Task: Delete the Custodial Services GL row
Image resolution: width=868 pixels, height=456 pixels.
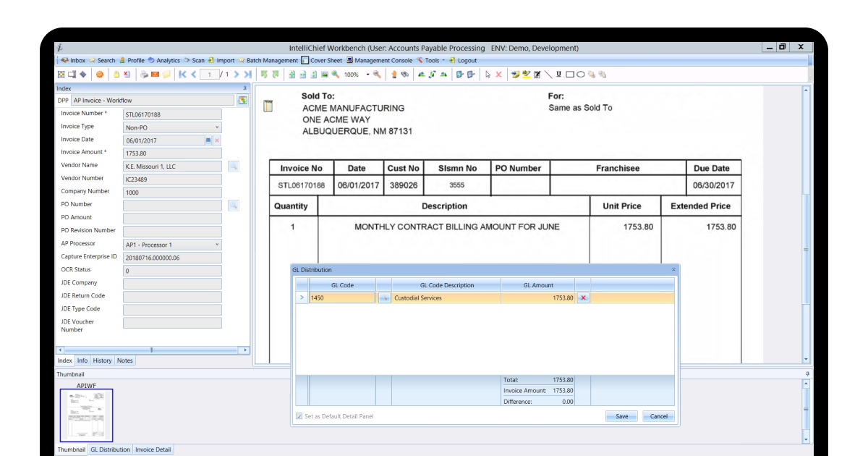Action: (x=583, y=297)
